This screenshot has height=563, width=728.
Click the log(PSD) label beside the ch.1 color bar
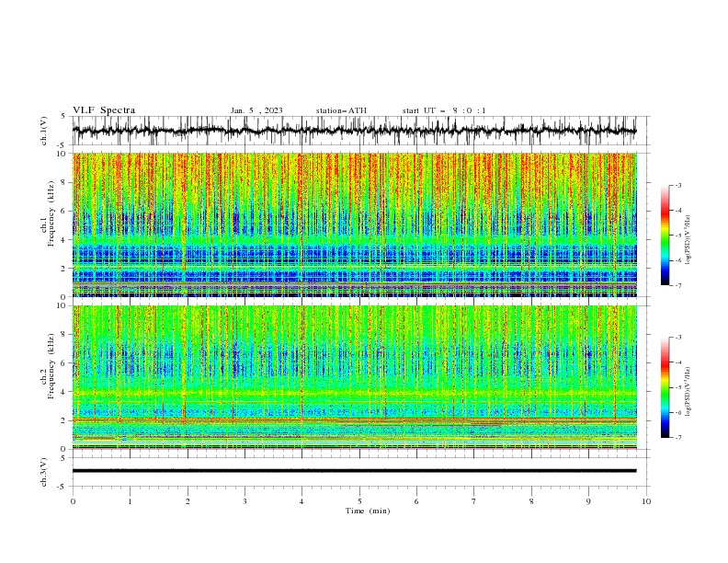[x=688, y=240]
